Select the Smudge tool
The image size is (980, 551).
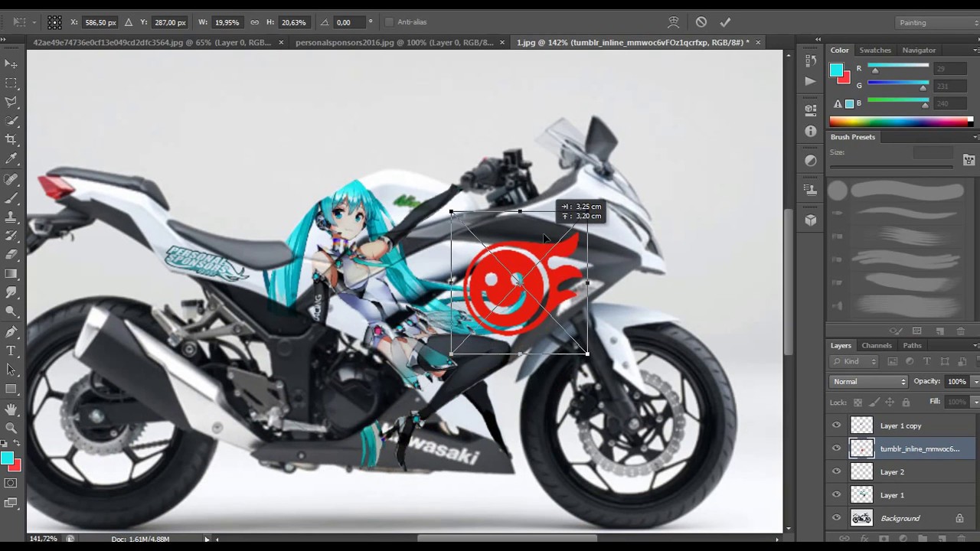click(11, 292)
